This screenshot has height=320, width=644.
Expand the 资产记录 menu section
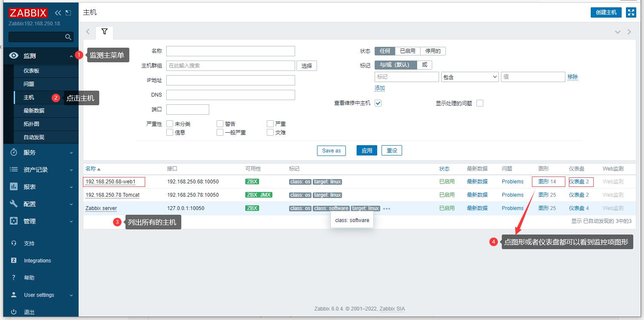[71, 170]
